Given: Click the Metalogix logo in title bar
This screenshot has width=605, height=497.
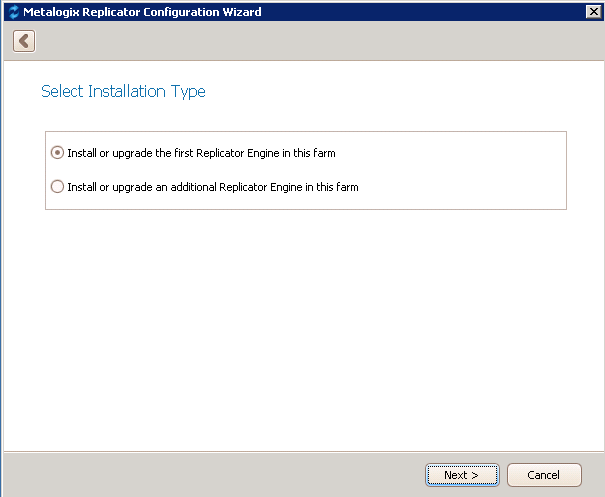Looking at the screenshot, I should point(12,12).
